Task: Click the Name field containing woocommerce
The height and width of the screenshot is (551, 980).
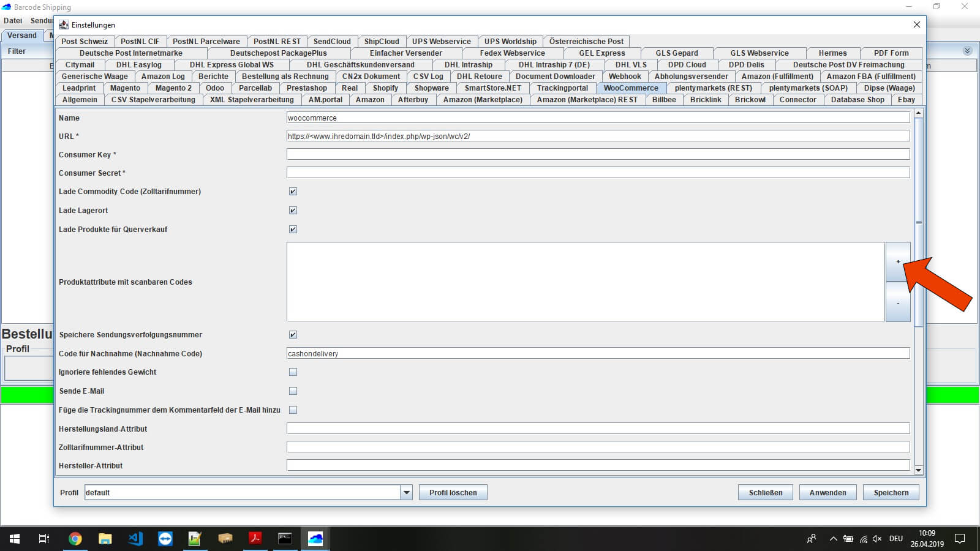Action: click(598, 118)
